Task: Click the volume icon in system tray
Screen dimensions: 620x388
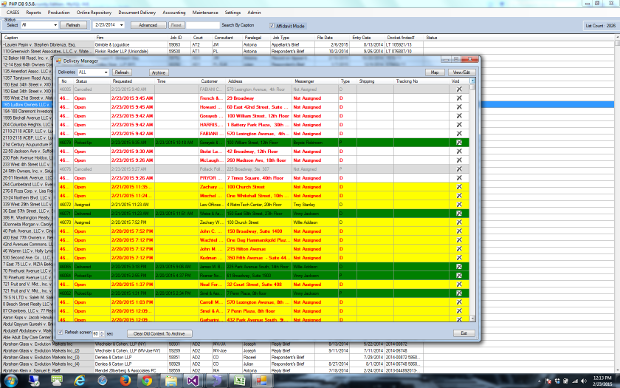Action: 584,381
